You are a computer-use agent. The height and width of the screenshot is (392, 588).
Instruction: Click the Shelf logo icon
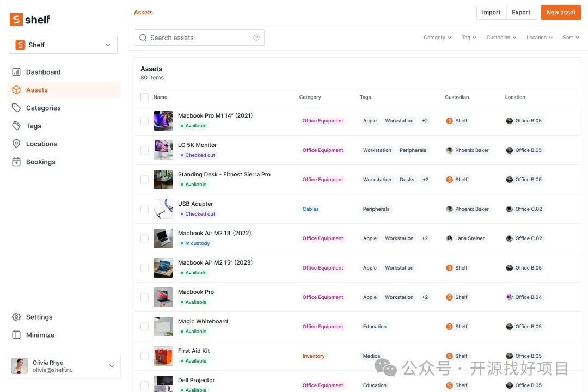(x=16, y=20)
